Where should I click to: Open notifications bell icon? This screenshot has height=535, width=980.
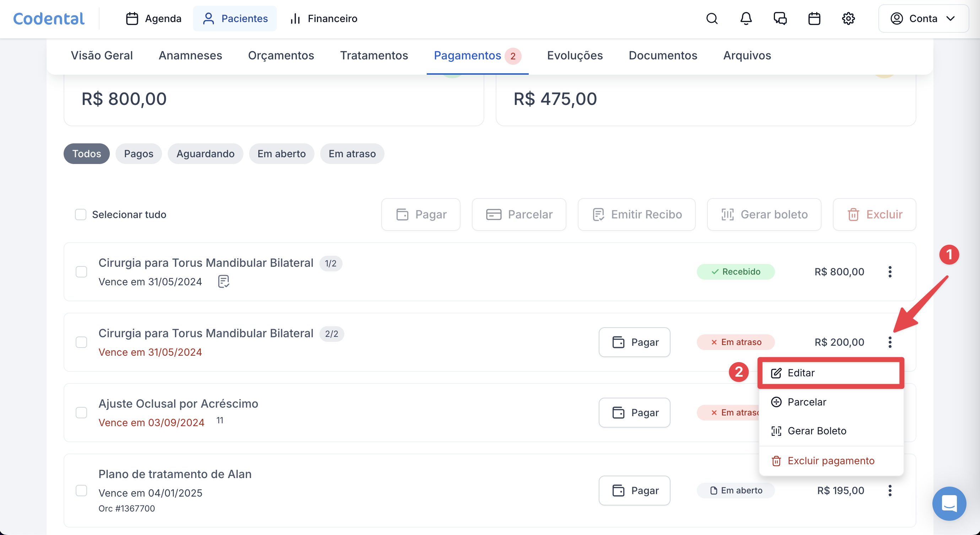pyautogui.click(x=745, y=18)
